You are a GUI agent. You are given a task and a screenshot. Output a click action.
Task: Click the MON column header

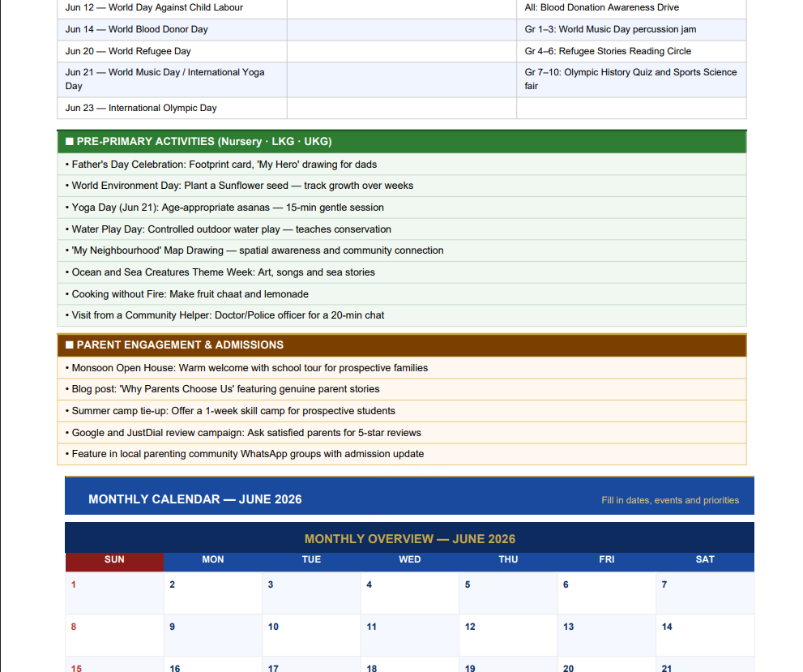213,560
